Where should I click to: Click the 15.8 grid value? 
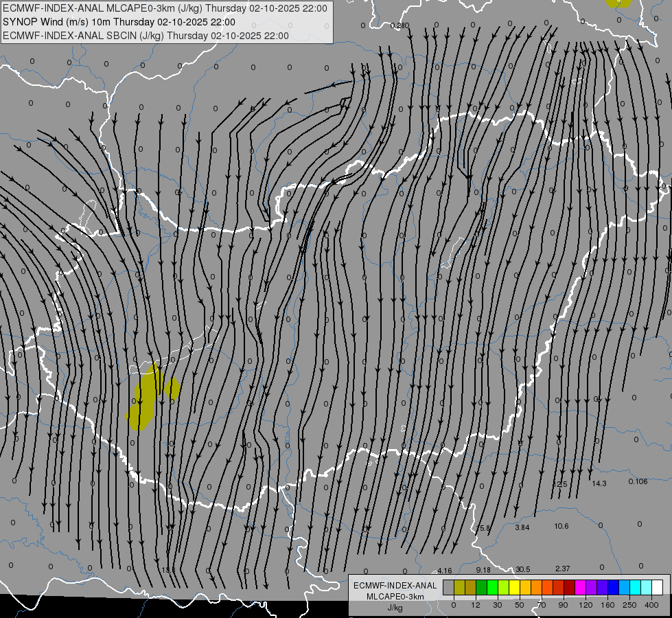click(483, 528)
